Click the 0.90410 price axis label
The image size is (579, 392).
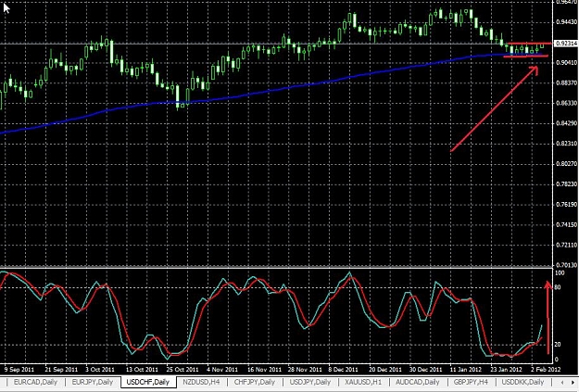pos(567,62)
